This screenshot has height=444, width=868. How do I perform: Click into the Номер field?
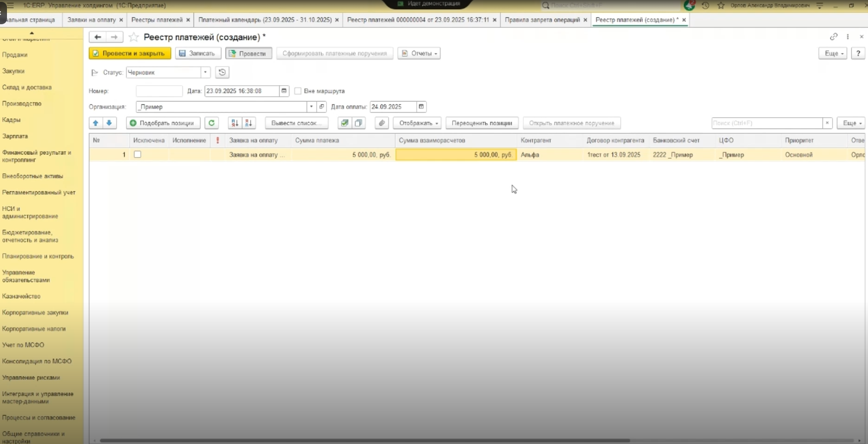click(159, 91)
